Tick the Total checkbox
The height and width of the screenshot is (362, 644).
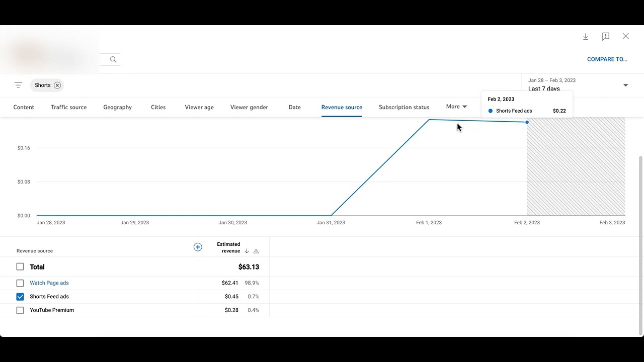[20, 267]
